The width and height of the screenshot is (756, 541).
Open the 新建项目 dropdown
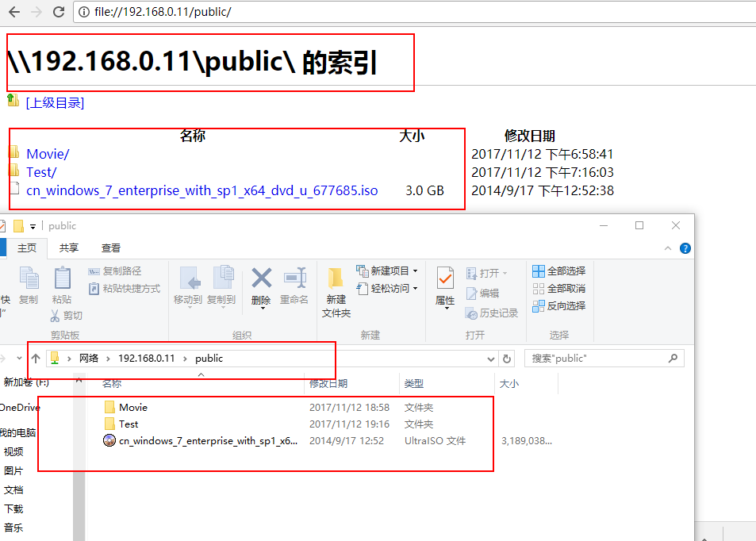point(387,271)
